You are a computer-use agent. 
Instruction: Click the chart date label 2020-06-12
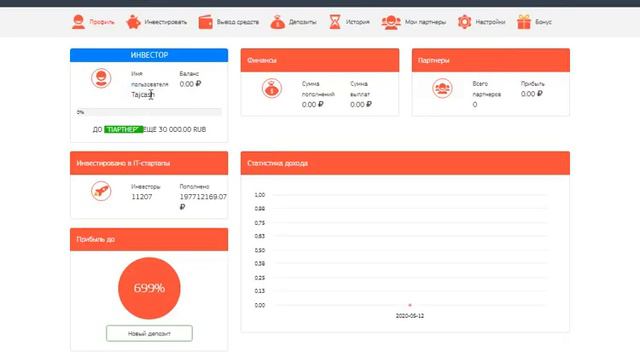point(410,316)
